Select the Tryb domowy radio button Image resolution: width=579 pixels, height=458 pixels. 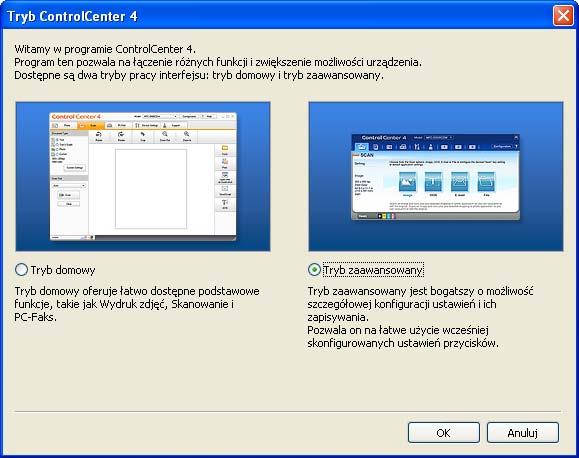[x=21, y=270]
